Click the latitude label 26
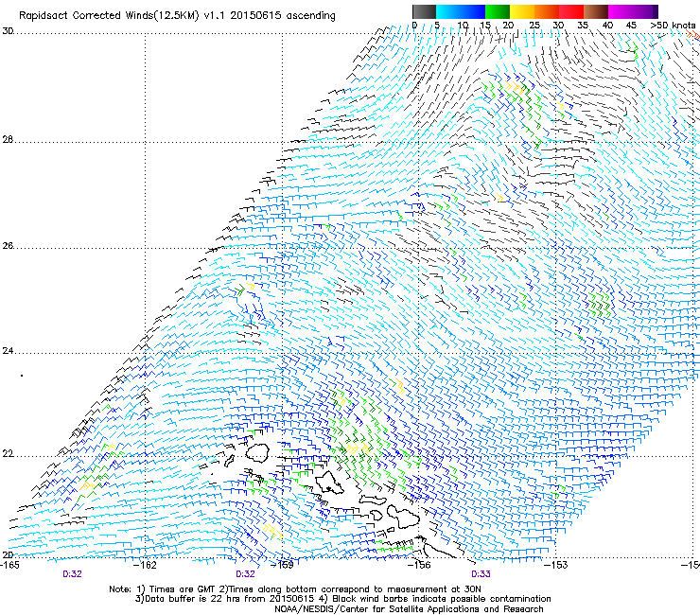The height and width of the screenshot is (615, 700). (x=8, y=246)
